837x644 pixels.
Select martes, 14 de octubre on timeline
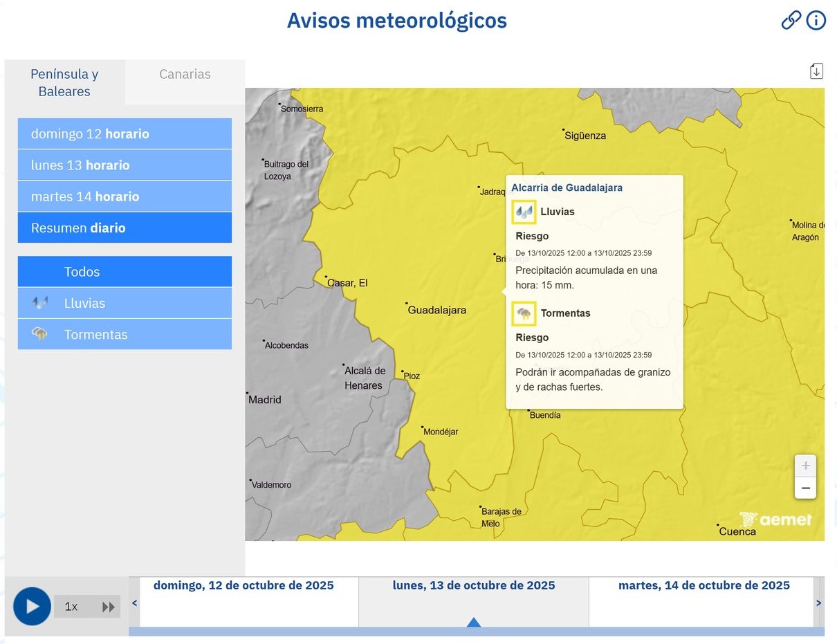[x=703, y=586]
